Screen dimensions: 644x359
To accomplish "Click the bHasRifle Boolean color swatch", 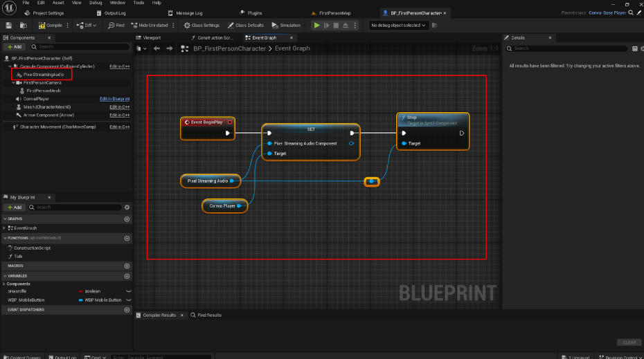I will coord(82,291).
